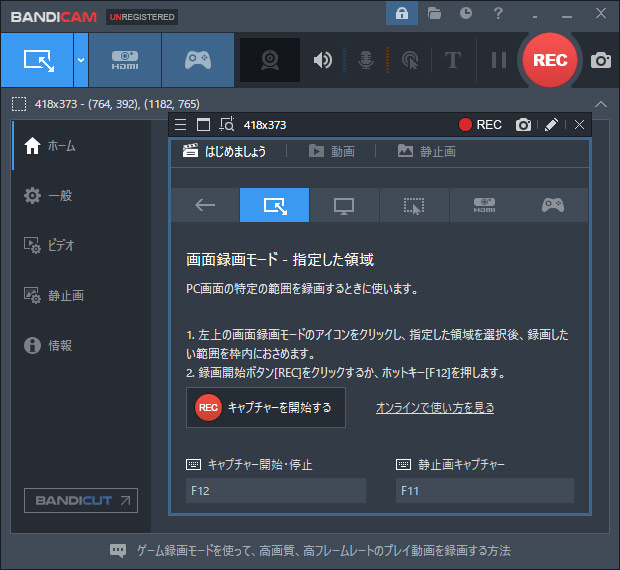Open the output folder icon

point(434,13)
